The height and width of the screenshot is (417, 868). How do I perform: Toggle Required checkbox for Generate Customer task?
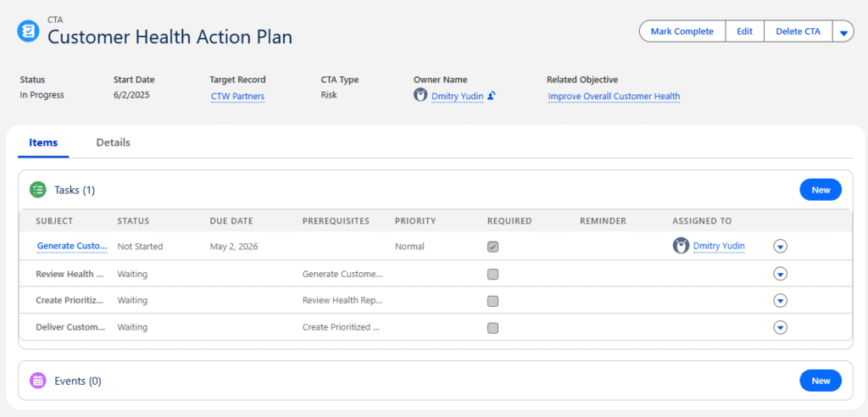(x=492, y=247)
